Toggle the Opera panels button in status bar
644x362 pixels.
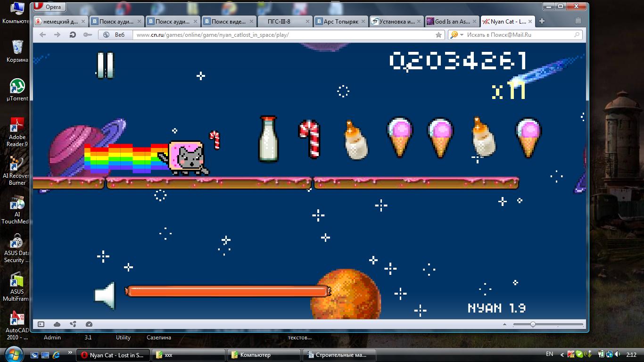tap(41, 324)
